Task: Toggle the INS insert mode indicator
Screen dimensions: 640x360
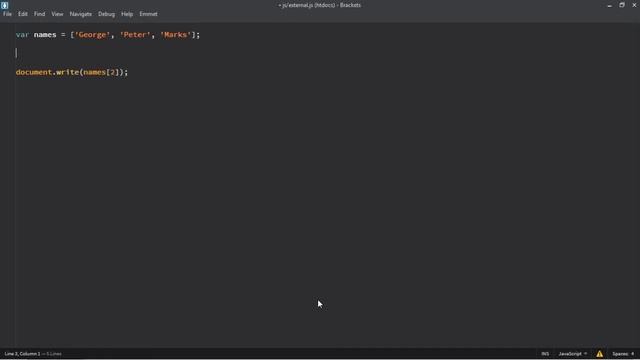Action: point(545,353)
